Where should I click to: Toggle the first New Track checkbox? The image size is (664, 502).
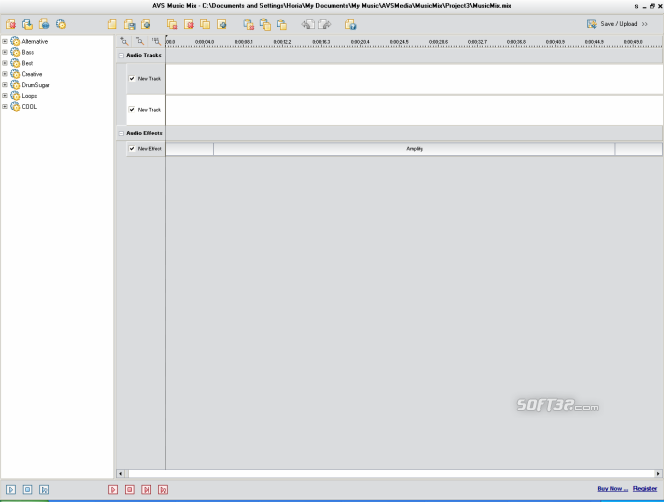coord(132,78)
